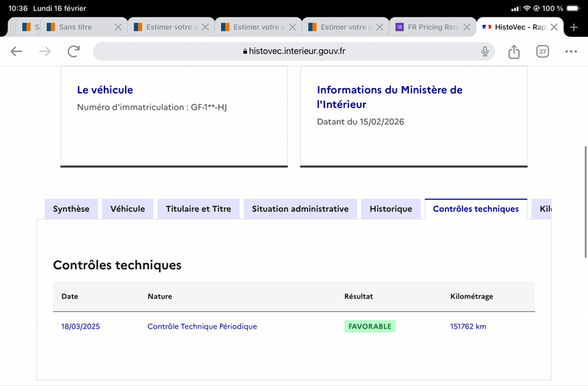The height and width of the screenshot is (386, 588).
Task: Switch to the Titulaire et Titre tab
Action: 198,209
